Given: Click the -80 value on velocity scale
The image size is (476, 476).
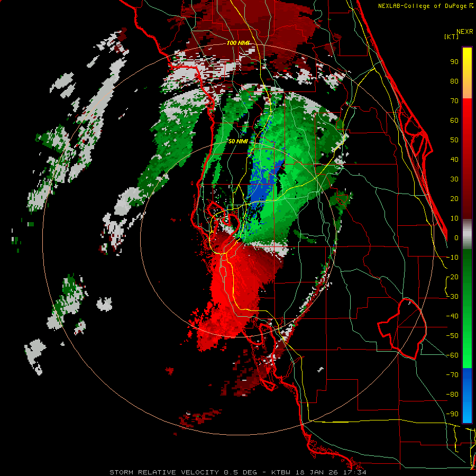Looking at the screenshot, I should click(x=452, y=395).
